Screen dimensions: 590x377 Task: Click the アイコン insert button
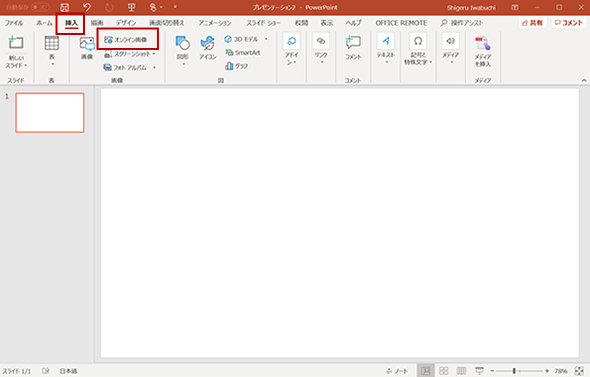[x=208, y=48]
